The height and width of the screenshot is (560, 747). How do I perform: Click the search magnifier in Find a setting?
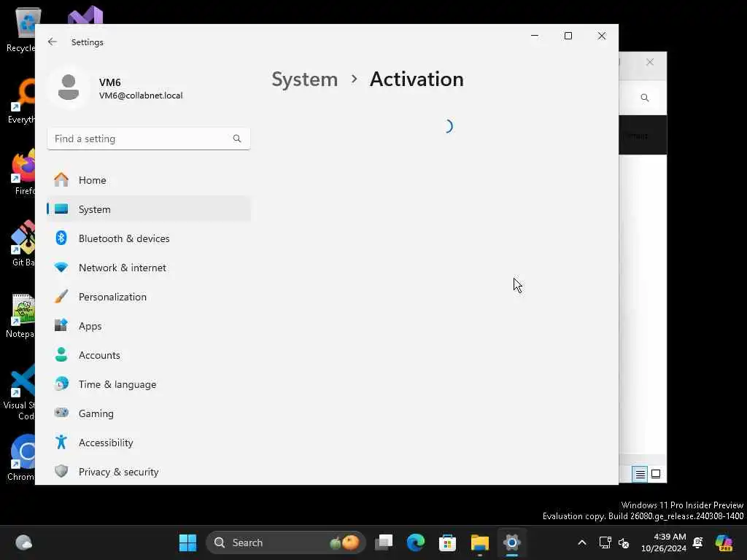click(237, 139)
